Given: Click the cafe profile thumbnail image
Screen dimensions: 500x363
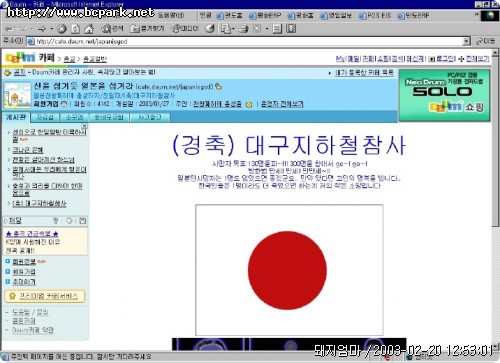Looking at the screenshot, I should [17, 95].
